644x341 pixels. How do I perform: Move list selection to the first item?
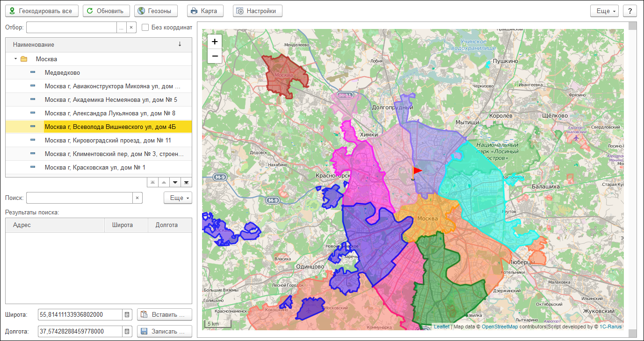152,182
